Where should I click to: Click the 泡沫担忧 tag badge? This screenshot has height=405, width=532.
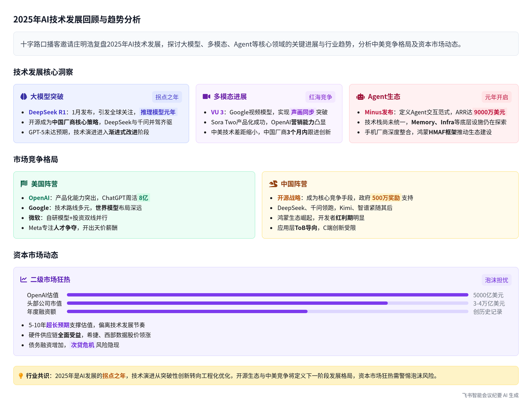tap(496, 280)
